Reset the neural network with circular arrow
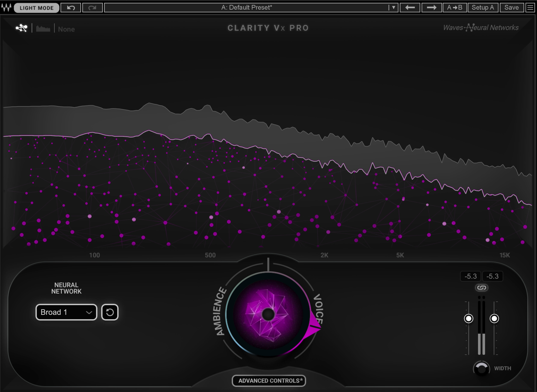This screenshot has height=392, width=537. (110, 312)
